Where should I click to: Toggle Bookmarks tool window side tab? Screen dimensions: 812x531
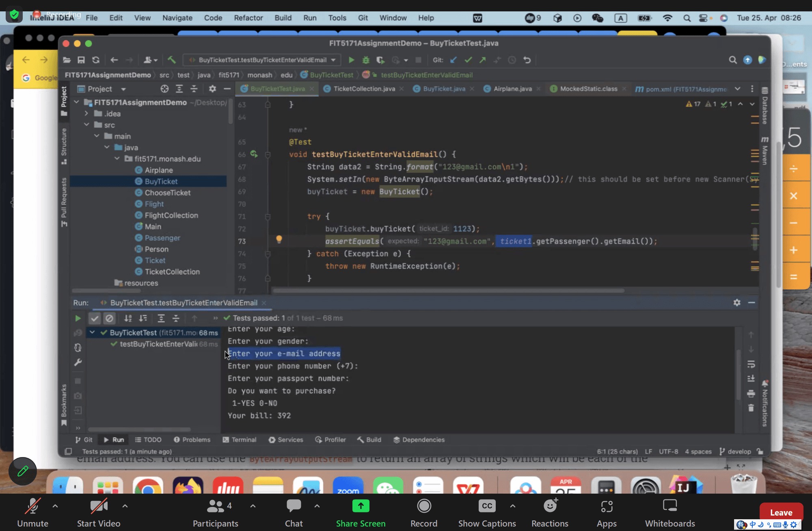[x=64, y=405]
